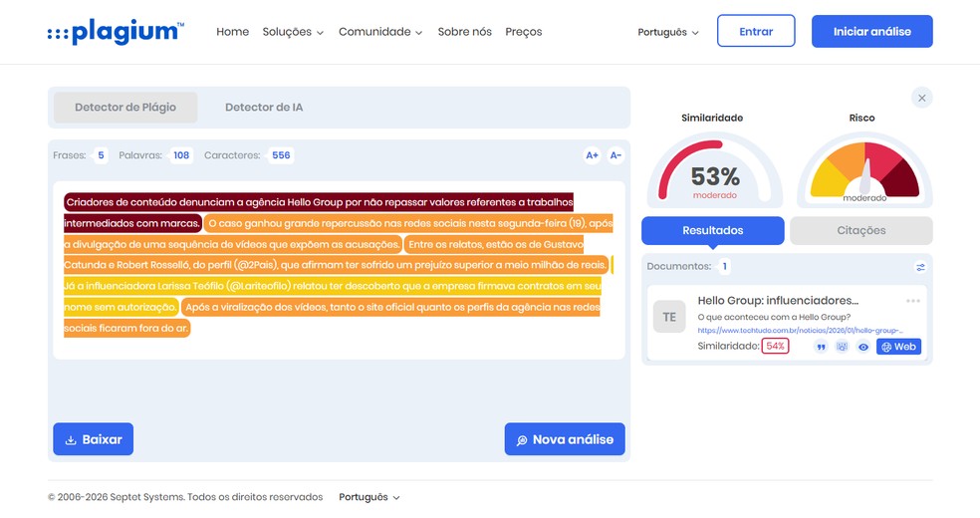Open the Preços page
The height and width of the screenshot is (518, 980).
(x=524, y=32)
